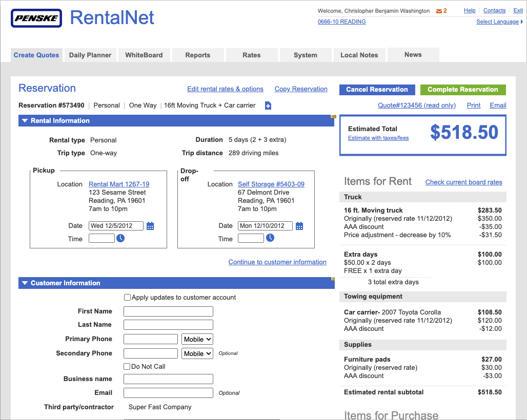Click Continue to customer information link
The width and height of the screenshot is (527, 420).
[x=277, y=262]
